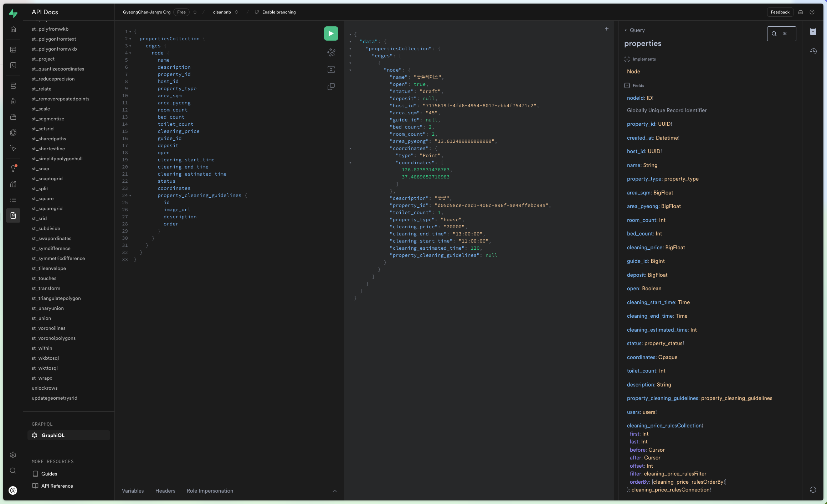The image size is (827, 504).
Task: Prettify the query using the sparkle broom icon
Action: [331, 52]
